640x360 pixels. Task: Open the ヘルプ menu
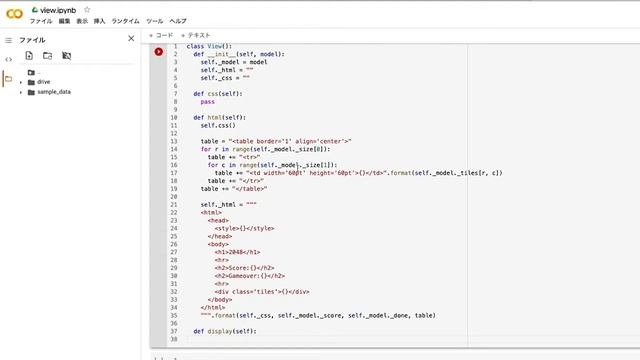(178, 21)
